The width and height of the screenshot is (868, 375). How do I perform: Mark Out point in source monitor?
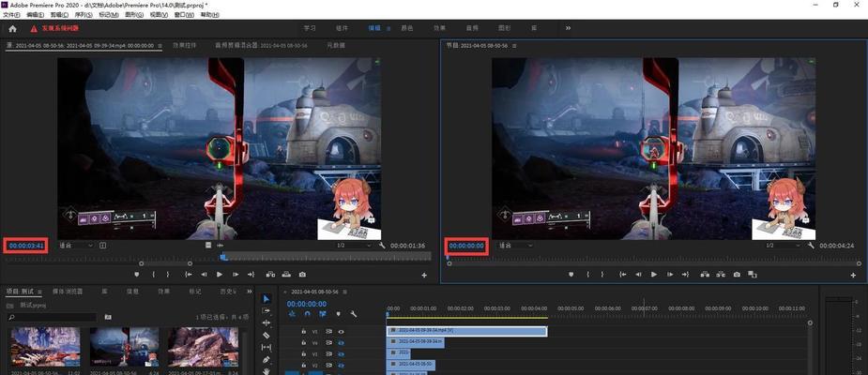pyautogui.click(x=168, y=275)
